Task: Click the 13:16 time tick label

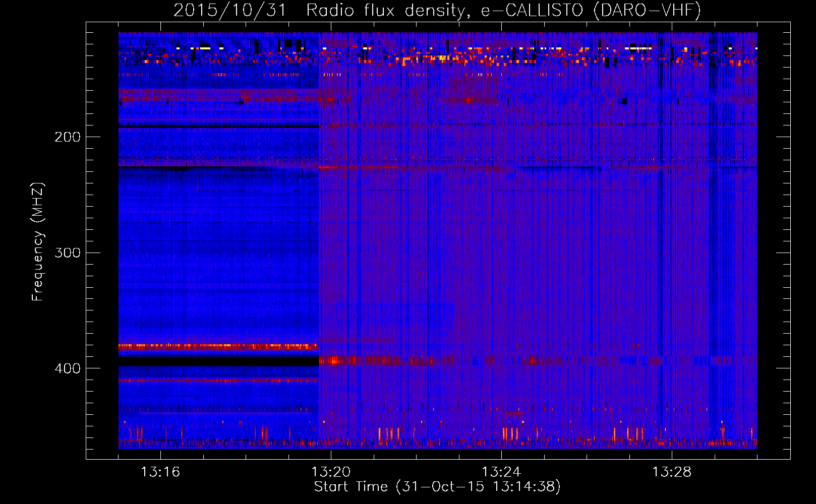Action: pos(160,472)
